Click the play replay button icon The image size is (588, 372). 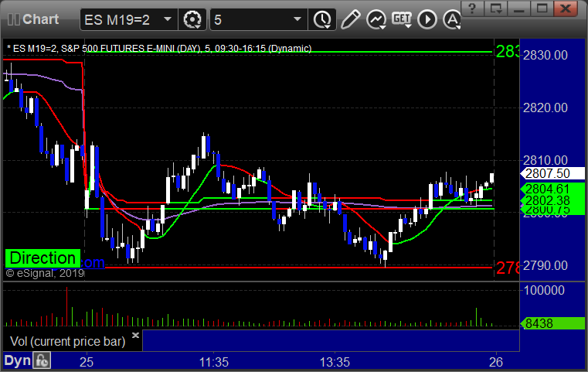[427, 19]
